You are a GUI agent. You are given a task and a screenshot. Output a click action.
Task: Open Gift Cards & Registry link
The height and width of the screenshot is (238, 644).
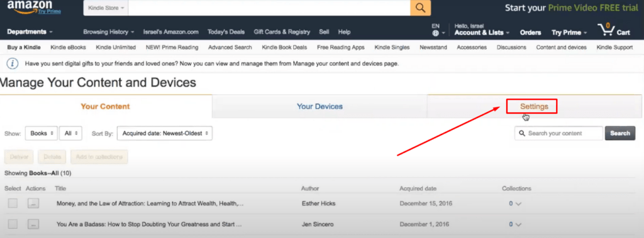click(282, 31)
